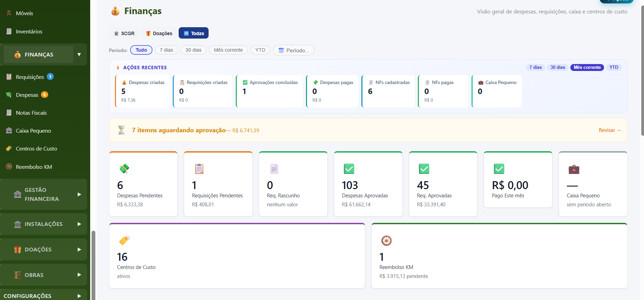Open the NFs cadastradas recent action card
Image resolution: width=644 pixels, height=300 pixels.
coord(388,91)
